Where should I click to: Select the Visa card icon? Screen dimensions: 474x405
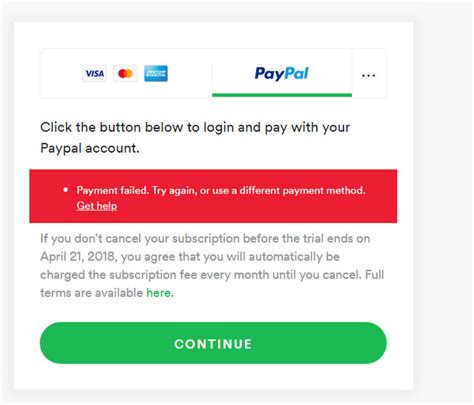[x=94, y=73]
